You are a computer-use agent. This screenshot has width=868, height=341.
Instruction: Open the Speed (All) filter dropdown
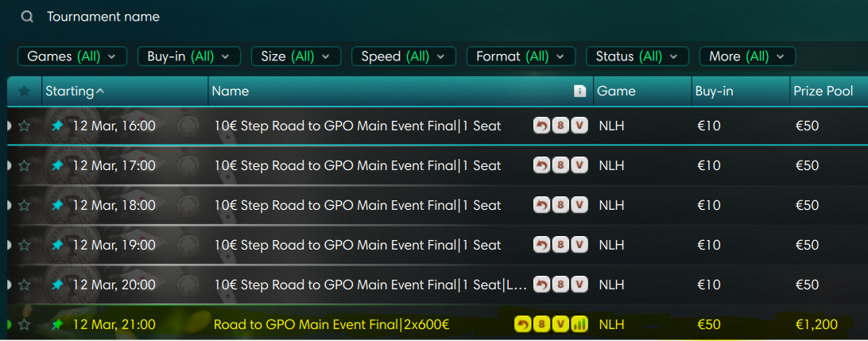(403, 56)
